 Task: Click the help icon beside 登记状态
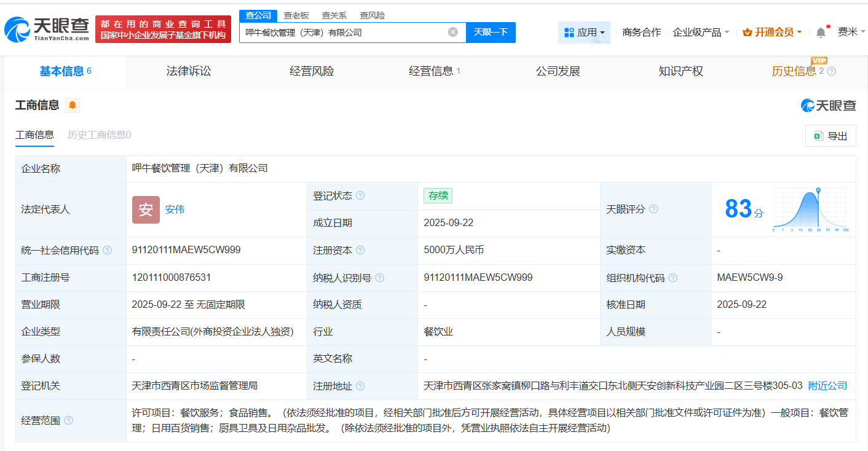click(361, 195)
